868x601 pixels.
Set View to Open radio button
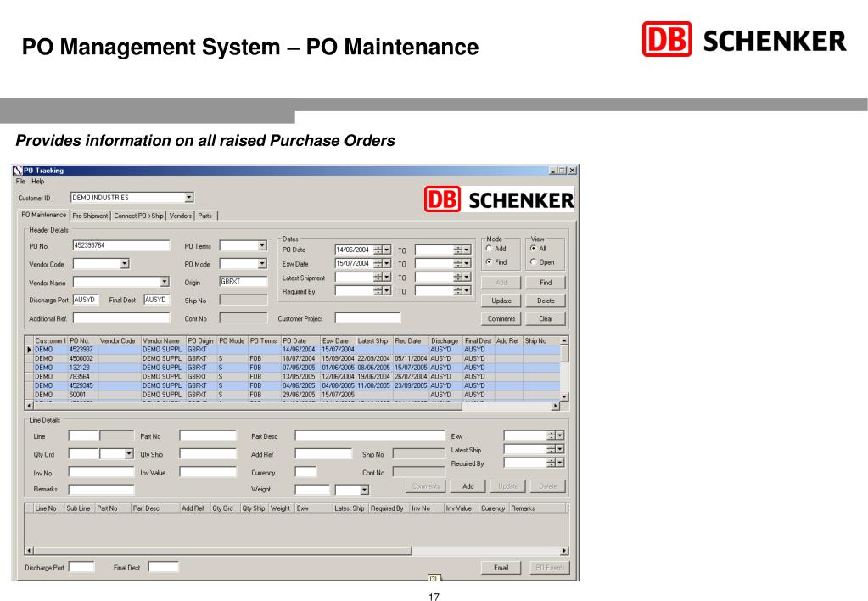pyautogui.click(x=534, y=262)
